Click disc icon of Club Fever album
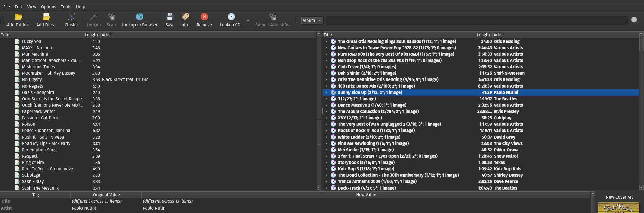Screen dimensions: 644x213 (333, 67)
